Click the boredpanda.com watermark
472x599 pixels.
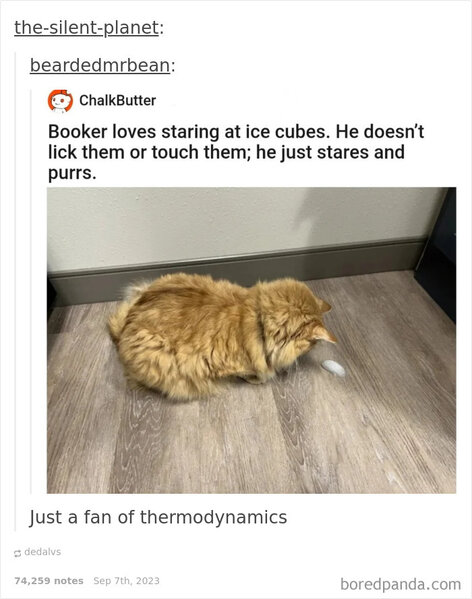click(401, 584)
